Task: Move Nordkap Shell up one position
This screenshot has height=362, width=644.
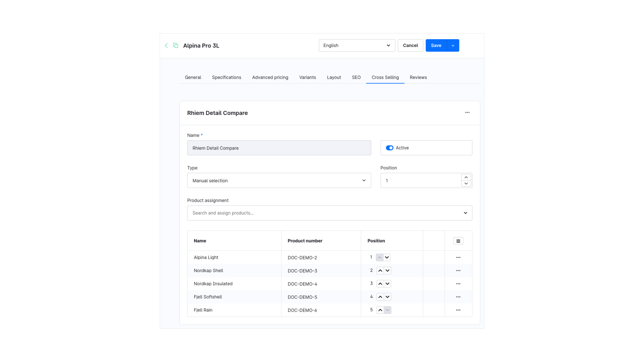Action: (x=380, y=270)
